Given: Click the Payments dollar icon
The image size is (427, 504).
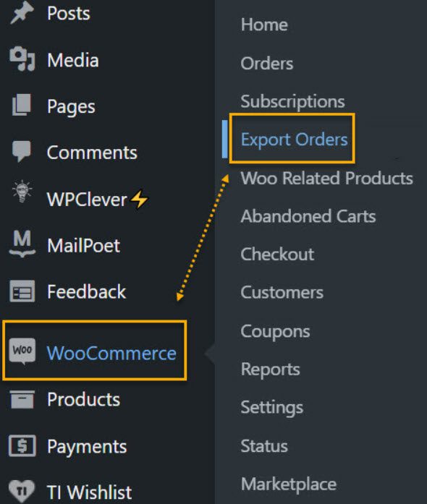Looking at the screenshot, I should pos(22,445).
